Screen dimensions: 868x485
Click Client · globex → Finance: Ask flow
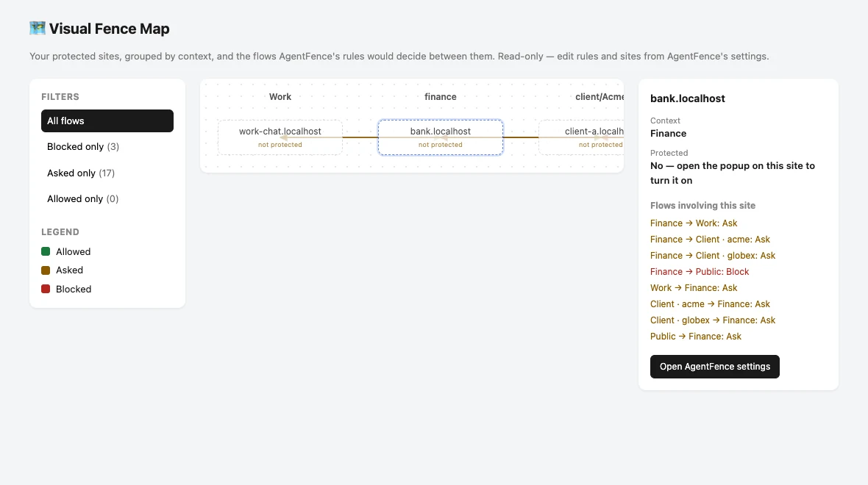click(713, 320)
